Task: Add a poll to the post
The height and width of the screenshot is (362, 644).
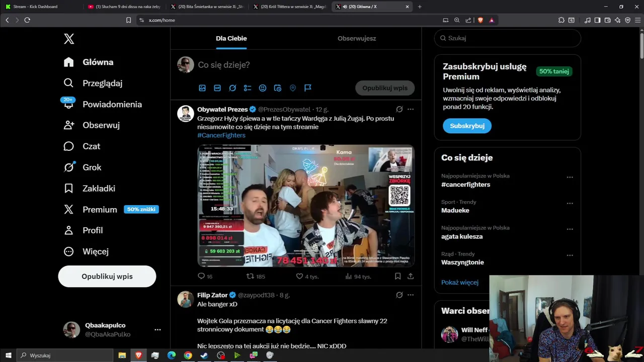Action: tap(248, 88)
